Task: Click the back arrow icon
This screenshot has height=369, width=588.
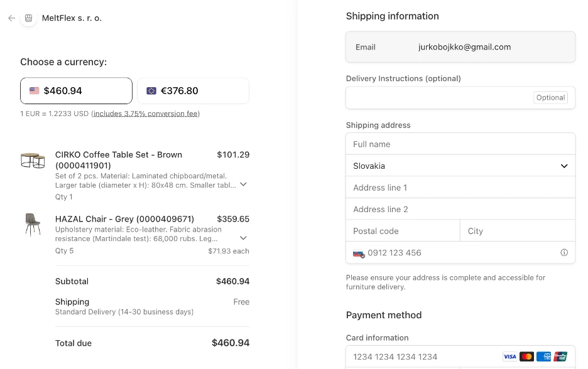Action: pyautogui.click(x=11, y=18)
